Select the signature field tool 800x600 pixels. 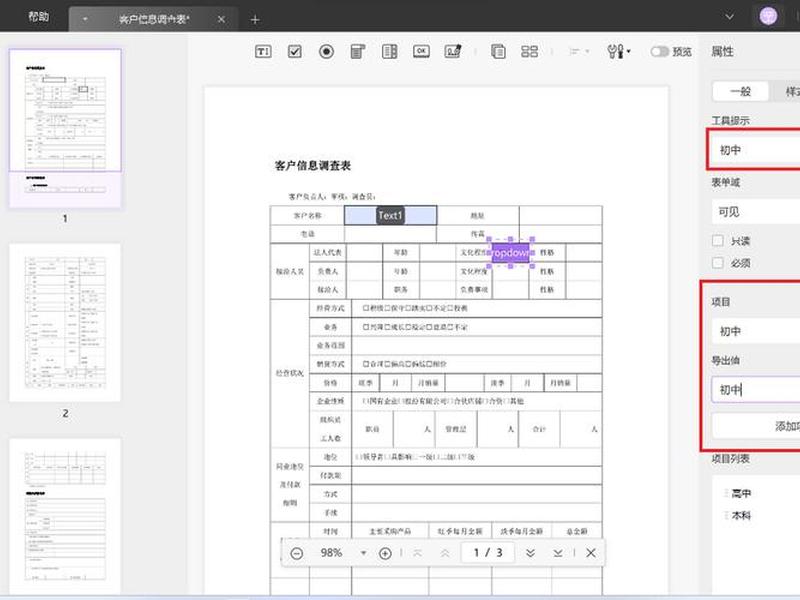pos(453,52)
